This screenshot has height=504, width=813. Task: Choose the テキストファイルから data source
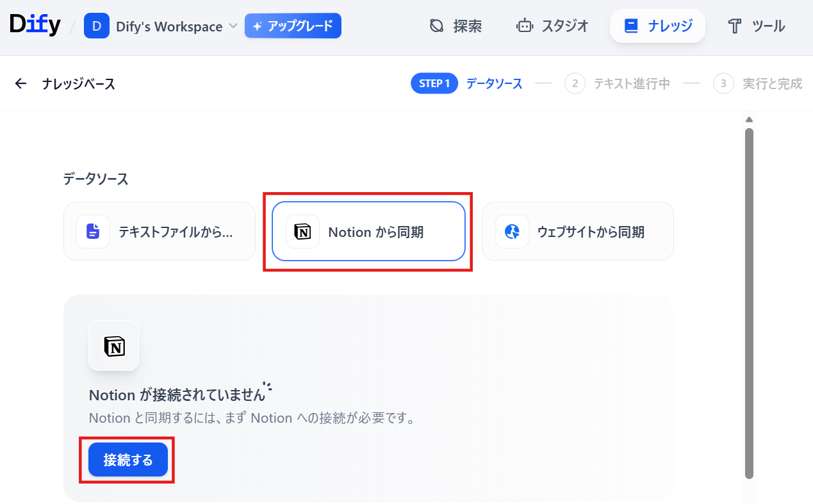coord(160,231)
